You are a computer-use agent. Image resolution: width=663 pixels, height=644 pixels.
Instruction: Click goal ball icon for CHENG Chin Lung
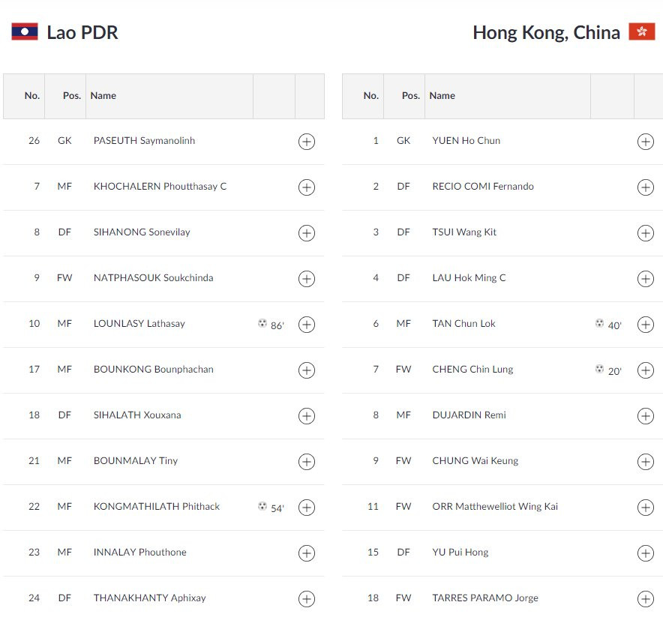tap(599, 370)
